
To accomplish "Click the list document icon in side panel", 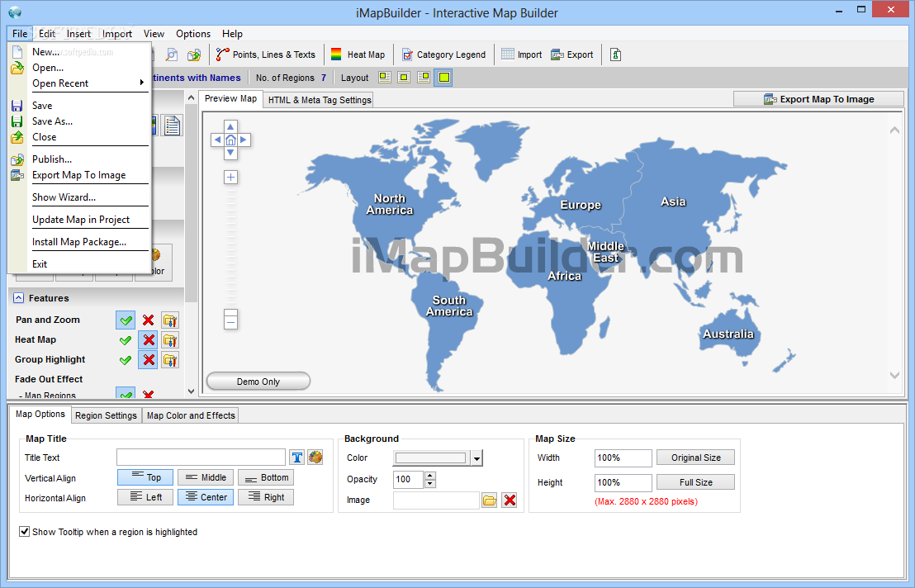I will [x=172, y=126].
